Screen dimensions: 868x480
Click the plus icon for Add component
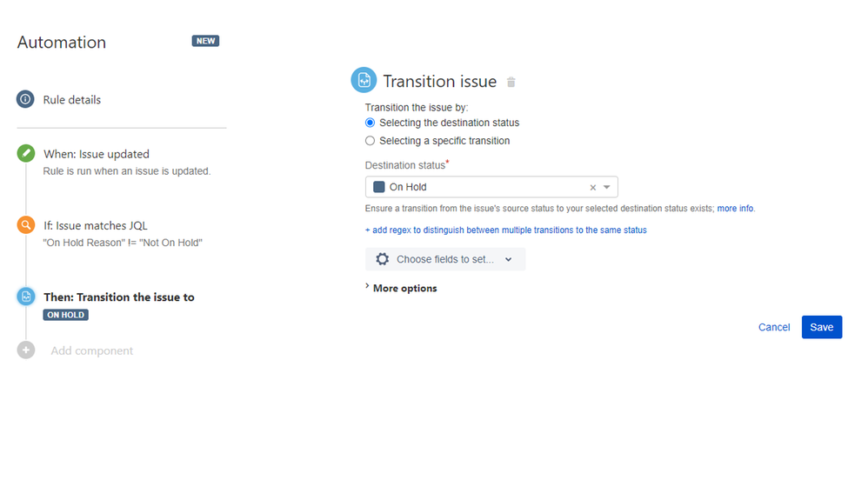click(25, 350)
